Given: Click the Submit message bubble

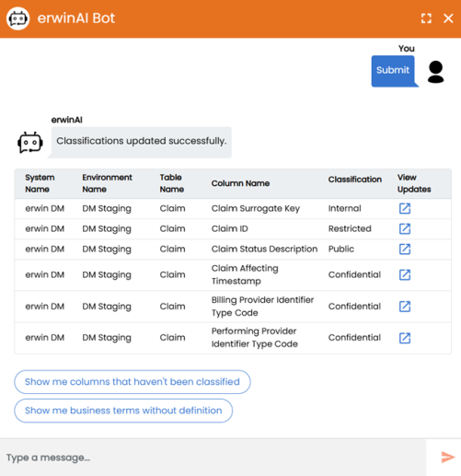Looking at the screenshot, I should pos(394,71).
